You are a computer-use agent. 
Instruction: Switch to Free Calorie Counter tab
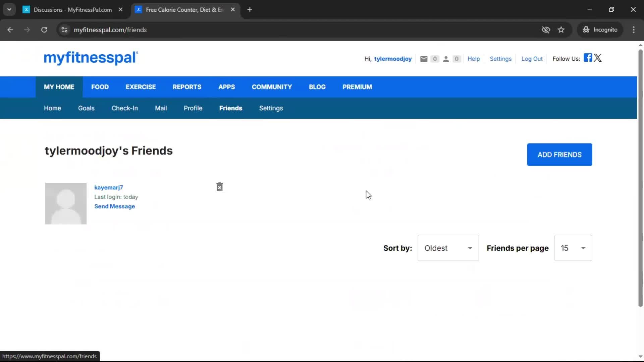(x=185, y=10)
